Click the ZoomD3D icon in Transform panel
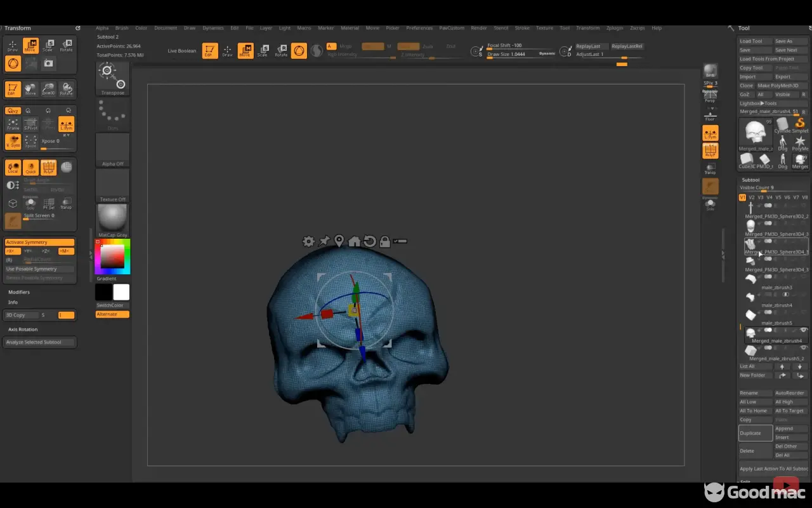Image resolution: width=812 pixels, height=508 pixels. pyautogui.click(x=48, y=89)
